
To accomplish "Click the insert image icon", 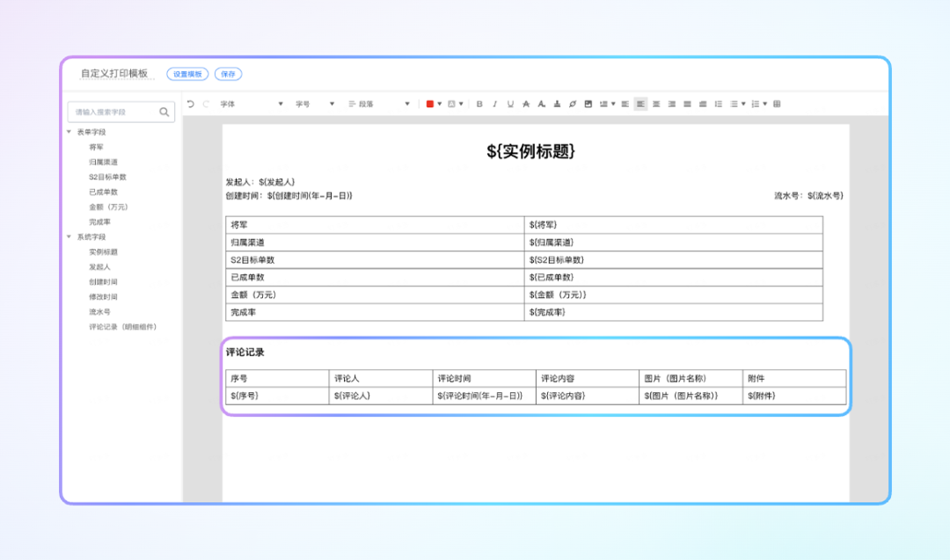I will (x=588, y=104).
